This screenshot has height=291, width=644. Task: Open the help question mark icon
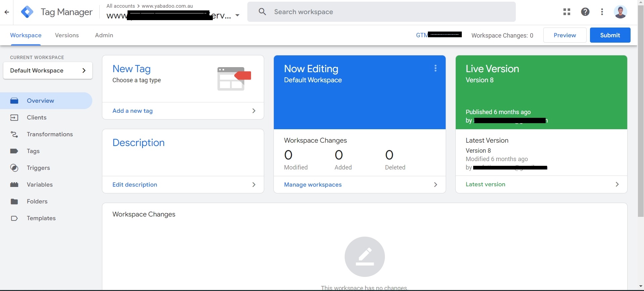pos(585,12)
